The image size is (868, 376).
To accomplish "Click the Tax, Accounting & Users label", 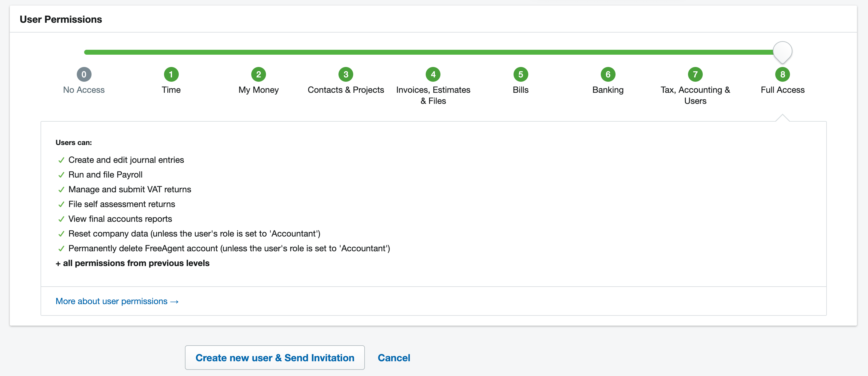I will pos(695,95).
